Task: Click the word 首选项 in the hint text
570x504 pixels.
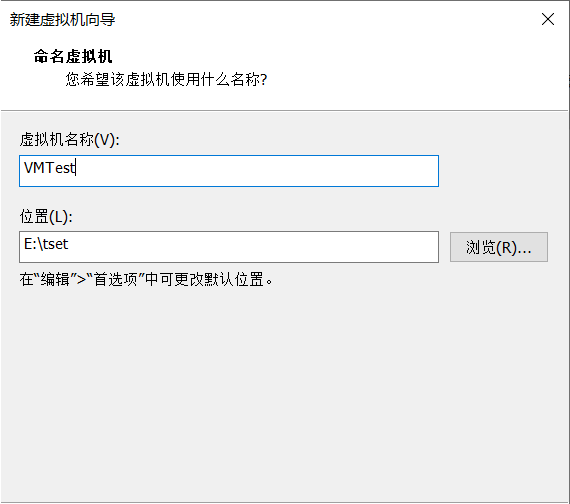Action: (x=116, y=279)
